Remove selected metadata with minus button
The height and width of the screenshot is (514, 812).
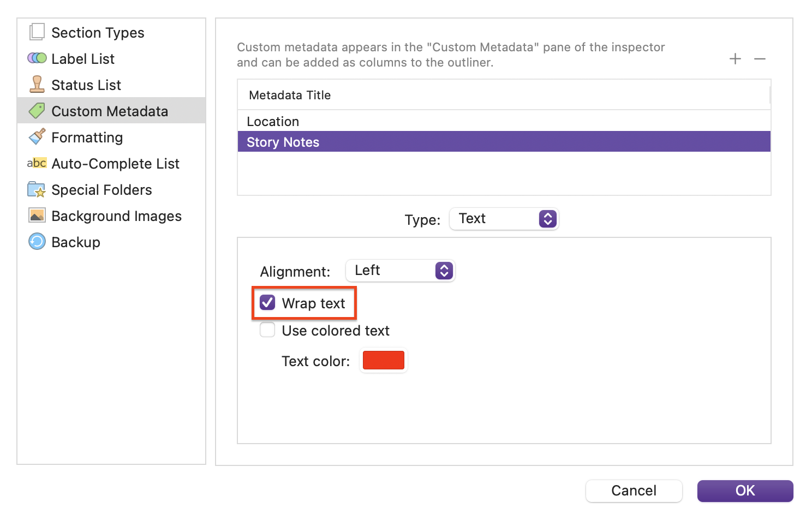tap(760, 58)
